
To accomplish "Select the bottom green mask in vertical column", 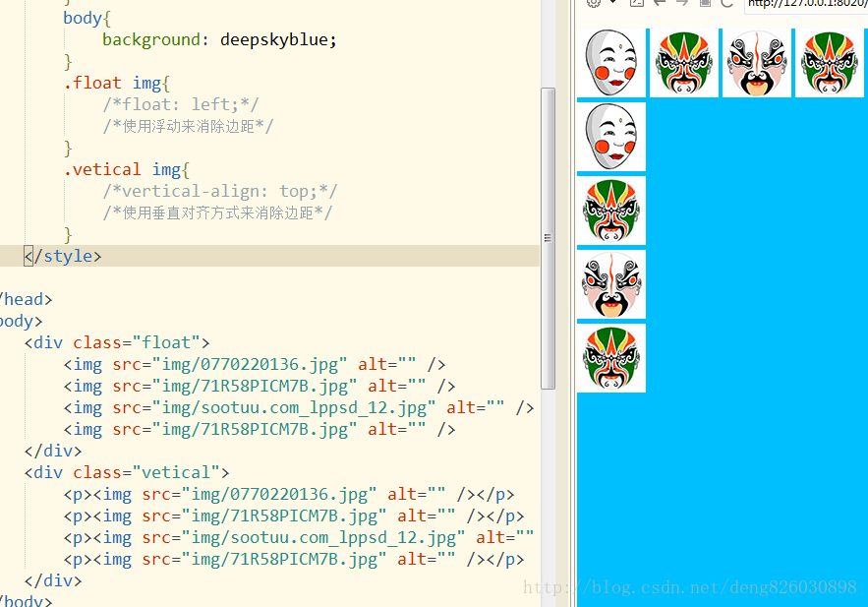I will pyautogui.click(x=611, y=358).
